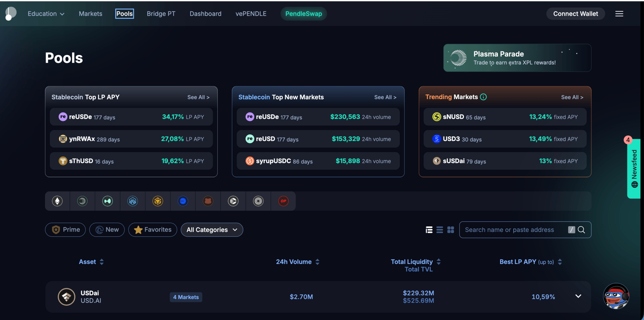The height and width of the screenshot is (320, 644).
Task: Go to the Markets page
Action: click(x=91, y=14)
